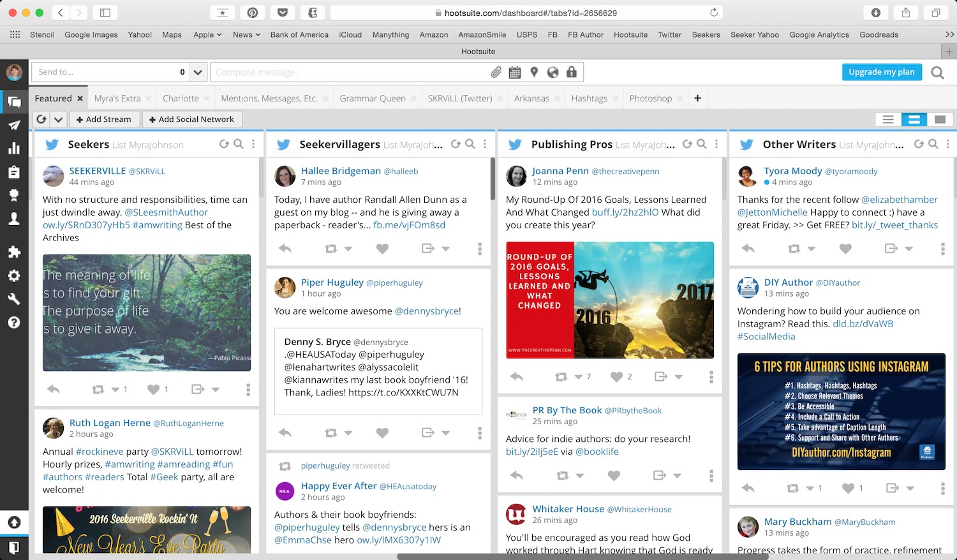957x560 pixels.
Task: Search within the Seekervillagers stream
Action: coord(470,144)
